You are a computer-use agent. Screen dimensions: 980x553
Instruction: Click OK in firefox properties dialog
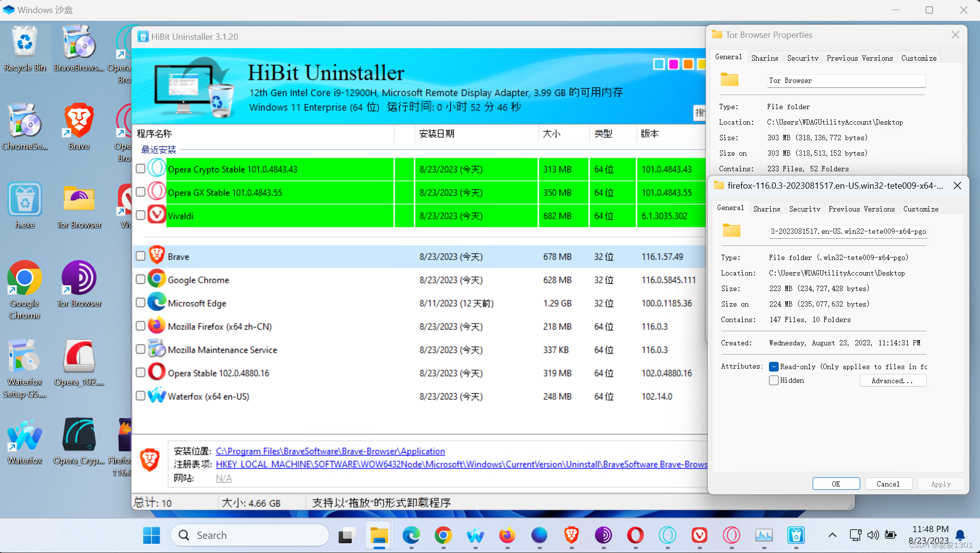[x=836, y=484]
